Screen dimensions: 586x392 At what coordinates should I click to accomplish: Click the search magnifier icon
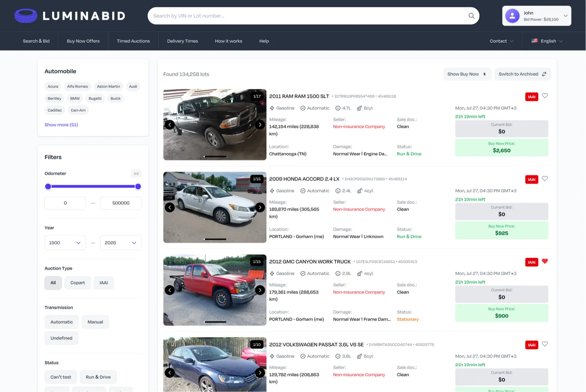471,16
